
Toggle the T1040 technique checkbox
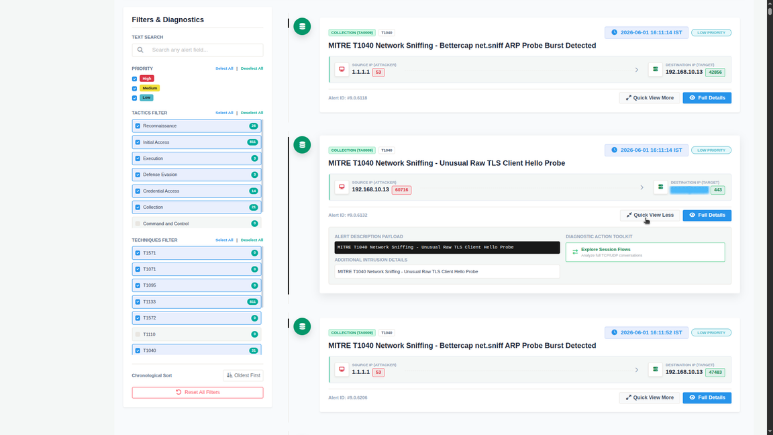138,351
